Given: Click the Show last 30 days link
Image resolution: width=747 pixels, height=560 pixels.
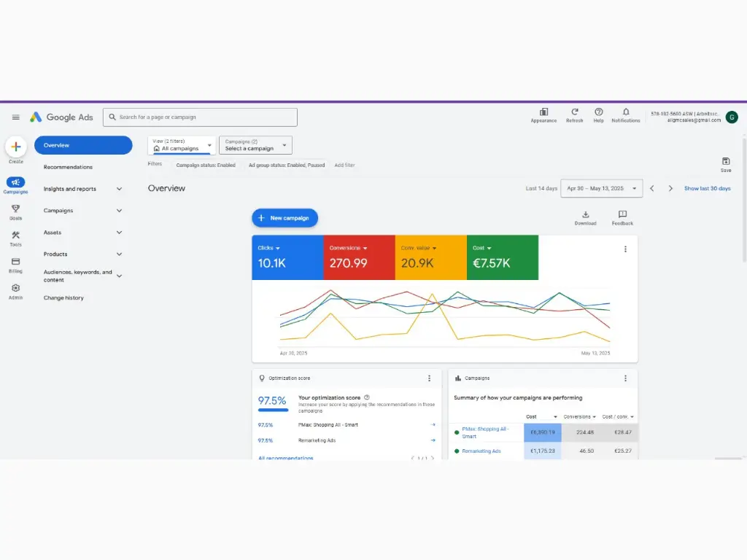Looking at the screenshot, I should coord(707,189).
